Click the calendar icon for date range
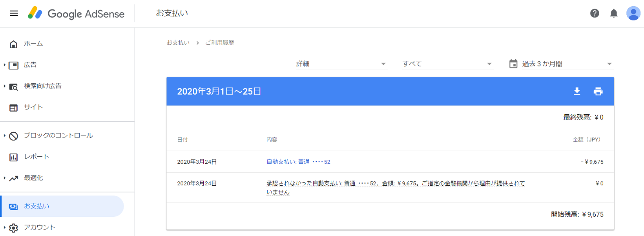 pos(513,64)
